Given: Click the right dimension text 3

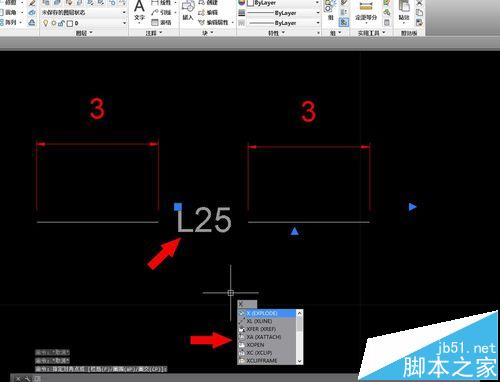Looking at the screenshot, I should click(308, 112).
